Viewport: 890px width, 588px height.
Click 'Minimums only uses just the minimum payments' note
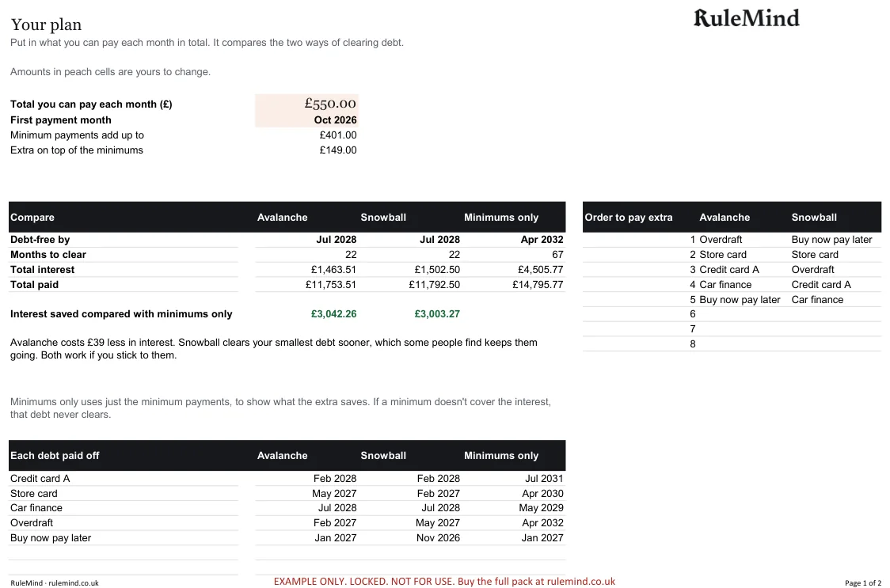point(280,408)
